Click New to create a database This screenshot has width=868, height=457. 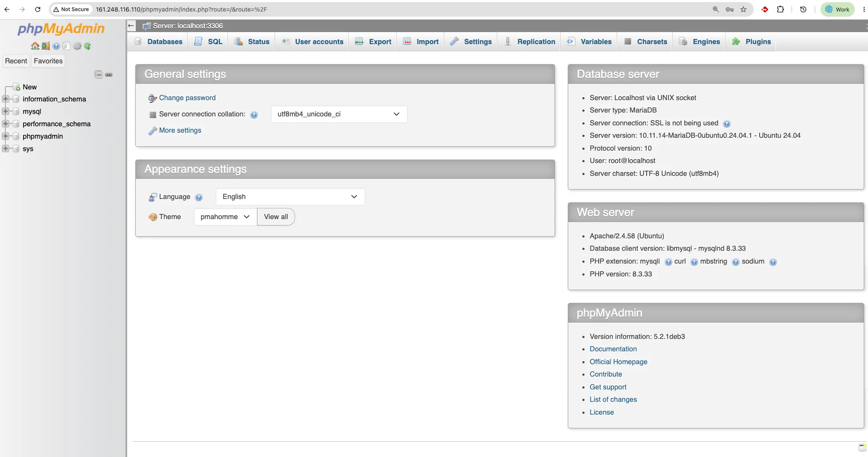30,87
